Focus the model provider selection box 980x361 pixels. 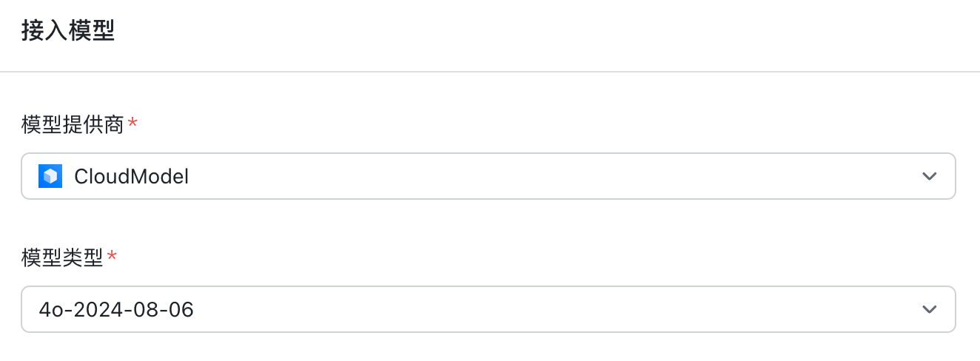489,176
